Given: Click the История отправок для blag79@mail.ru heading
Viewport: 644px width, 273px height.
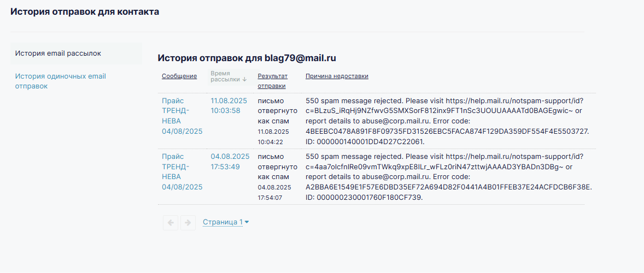Looking at the screenshot, I should (247, 58).
